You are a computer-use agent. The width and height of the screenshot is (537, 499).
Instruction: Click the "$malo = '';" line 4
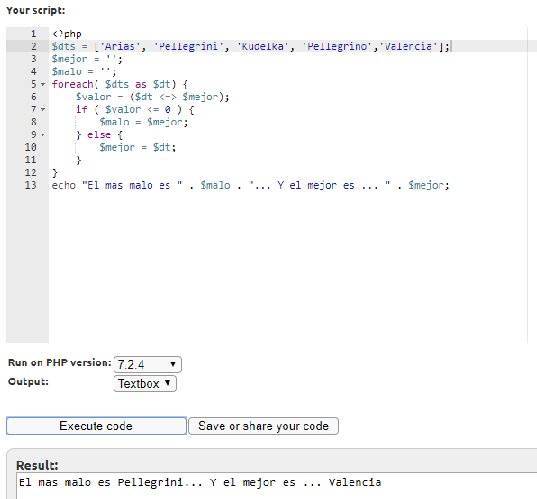click(x=84, y=72)
